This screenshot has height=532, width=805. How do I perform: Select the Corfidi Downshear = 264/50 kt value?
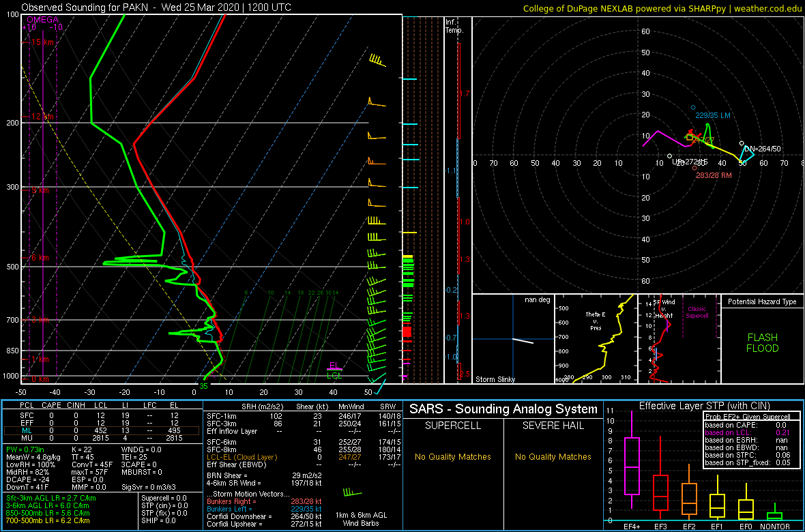point(263,516)
